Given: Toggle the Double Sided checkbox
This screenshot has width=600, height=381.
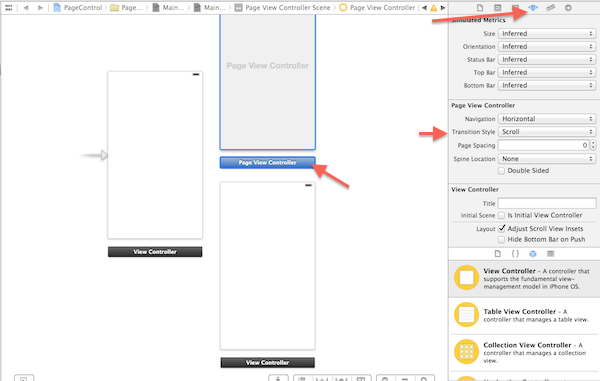Looking at the screenshot, I should (x=501, y=171).
